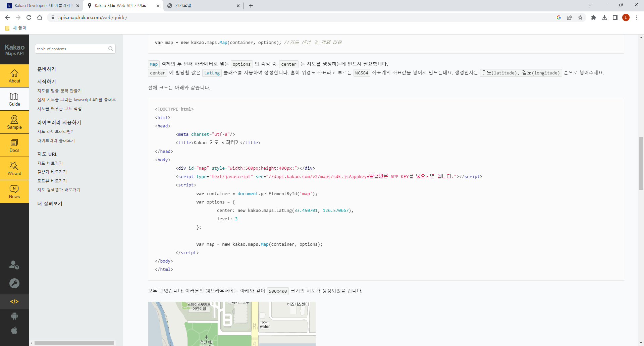Bookmark this page with star icon
Viewport: 644px width, 346px height.
pyautogui.click(x=580, y=17)
